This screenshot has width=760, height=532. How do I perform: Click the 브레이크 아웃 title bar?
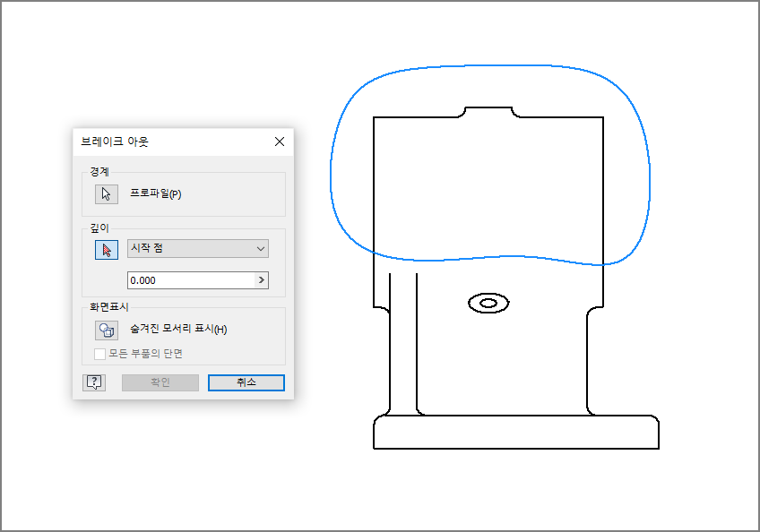click(161, 142)
